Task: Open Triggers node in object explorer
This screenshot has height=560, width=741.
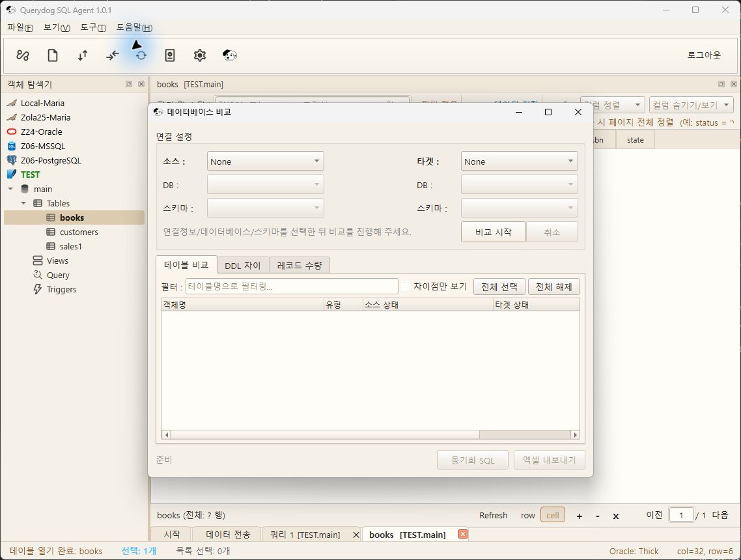Action: 61,290
